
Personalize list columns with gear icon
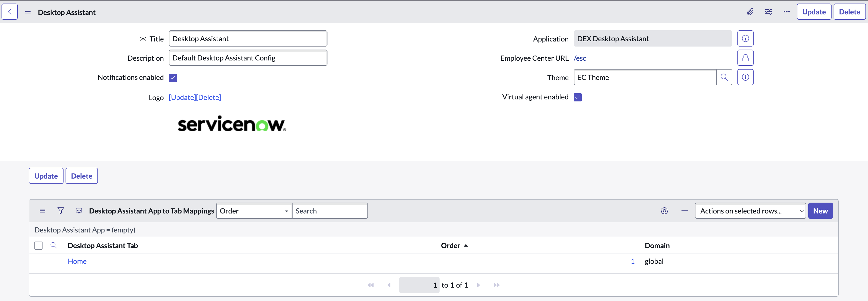664,211
